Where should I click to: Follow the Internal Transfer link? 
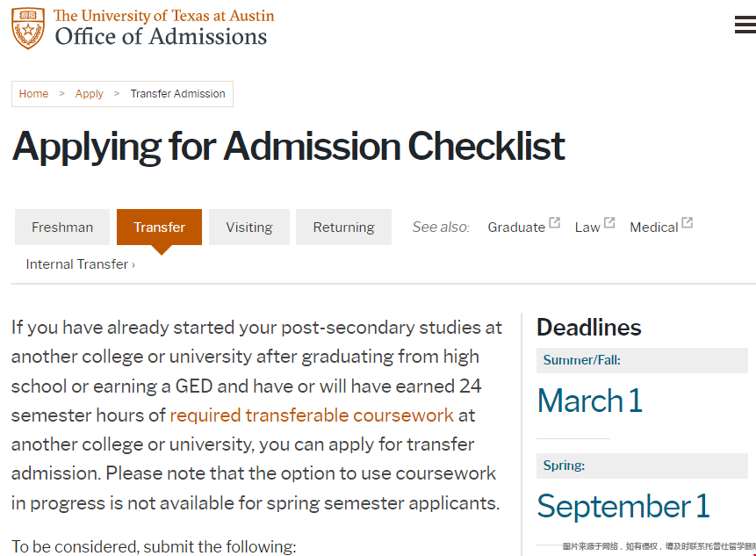tap(80, 264)
